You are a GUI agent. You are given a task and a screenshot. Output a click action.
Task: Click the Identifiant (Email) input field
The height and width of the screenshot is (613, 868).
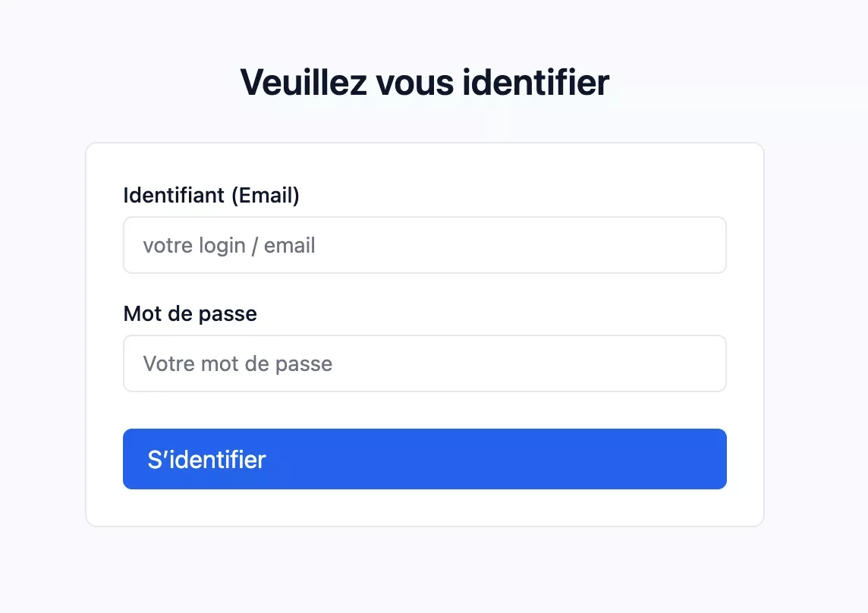coord(425,245)
